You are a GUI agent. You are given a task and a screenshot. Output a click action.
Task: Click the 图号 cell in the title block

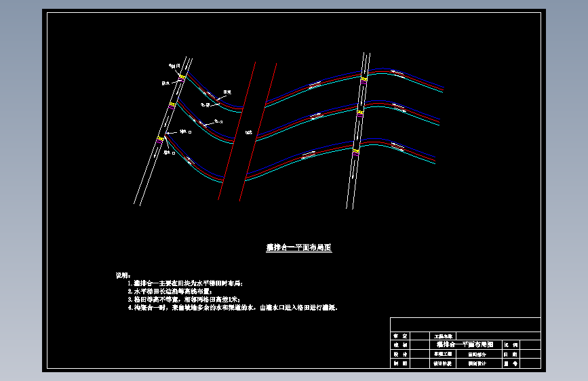(x=511, y=363)
